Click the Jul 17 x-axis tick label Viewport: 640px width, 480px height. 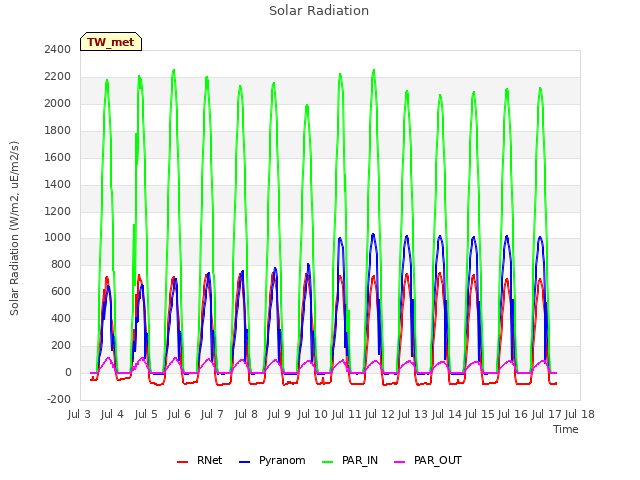547,414
